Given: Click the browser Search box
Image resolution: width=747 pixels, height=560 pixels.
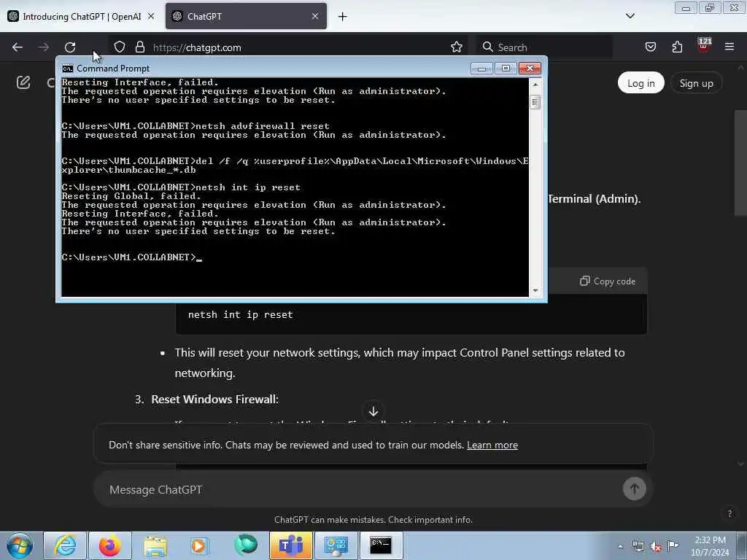Looking at the screenshot, I should 544,47.
